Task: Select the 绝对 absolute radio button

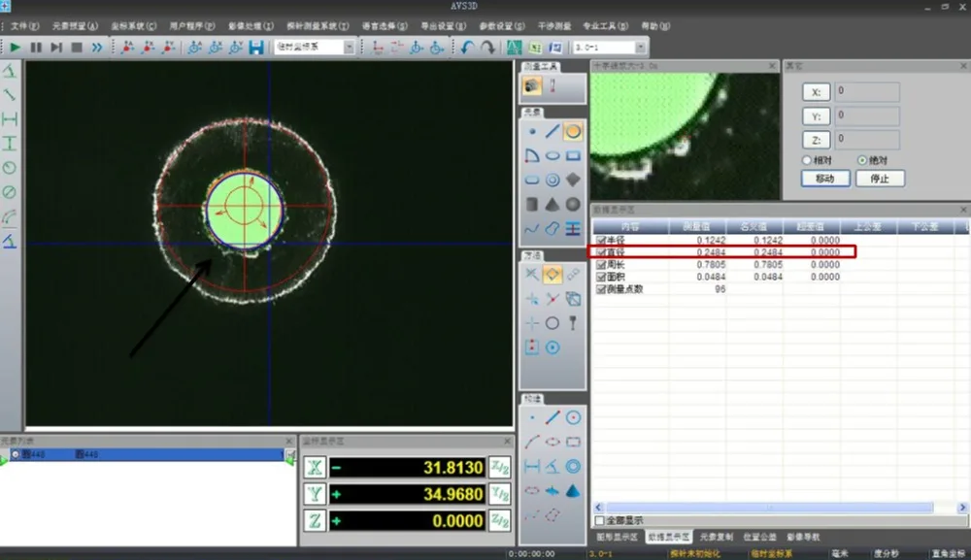Action: pos(862,159)
